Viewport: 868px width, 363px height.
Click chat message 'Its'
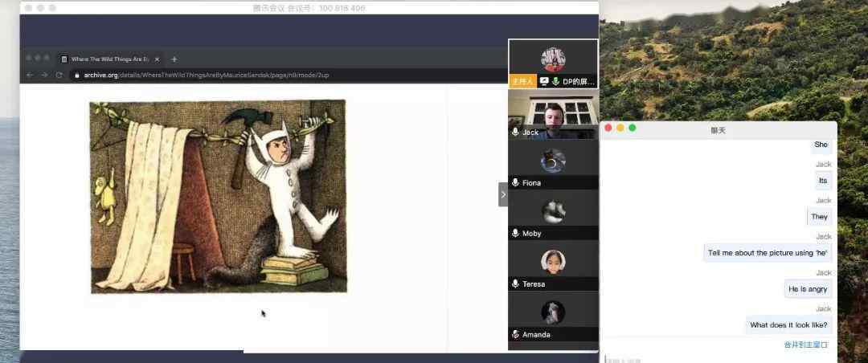[823, 181]
